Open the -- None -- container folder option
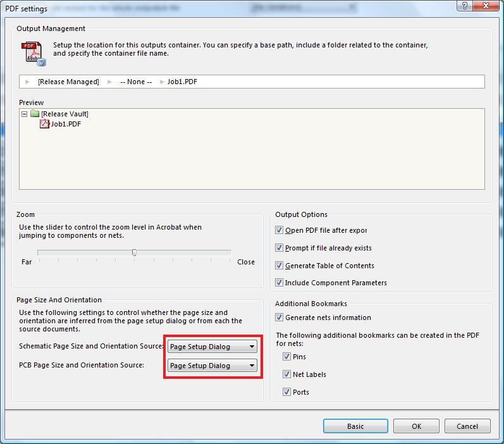This screenshot has height=444, width=504. click(x=136, y=82)
